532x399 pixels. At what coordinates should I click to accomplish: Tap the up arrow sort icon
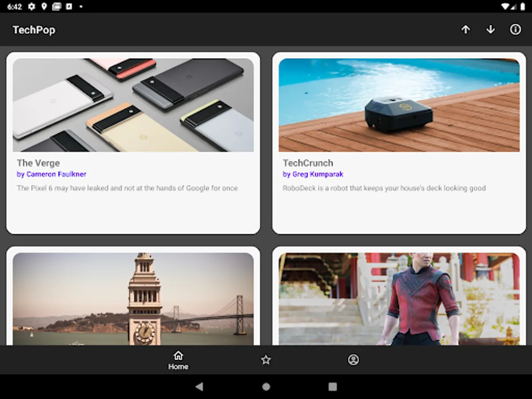click(x=465, y=30)
